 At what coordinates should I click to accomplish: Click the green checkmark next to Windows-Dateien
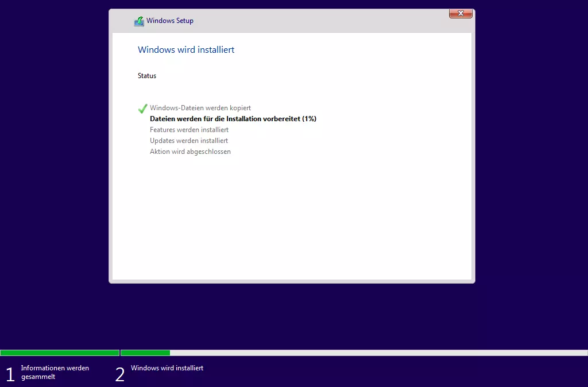(x=142, y=109)
